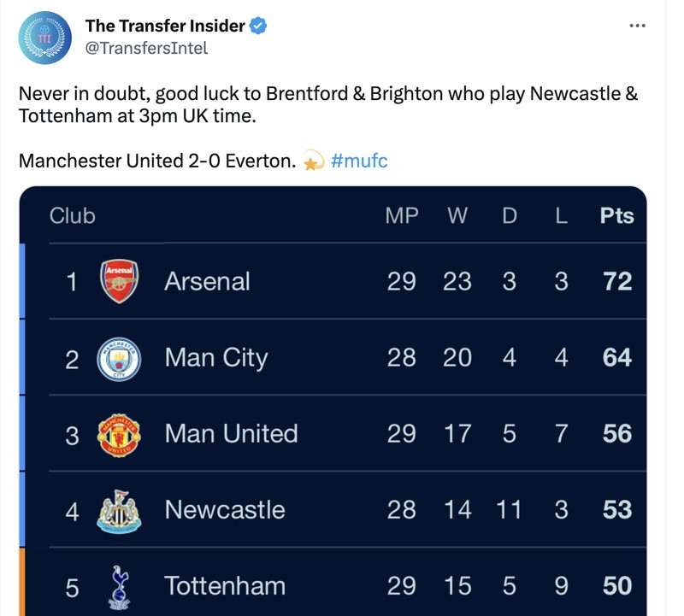Screen dimensions: 684x616
Task: Click the Pts column header
Action: 616,216
